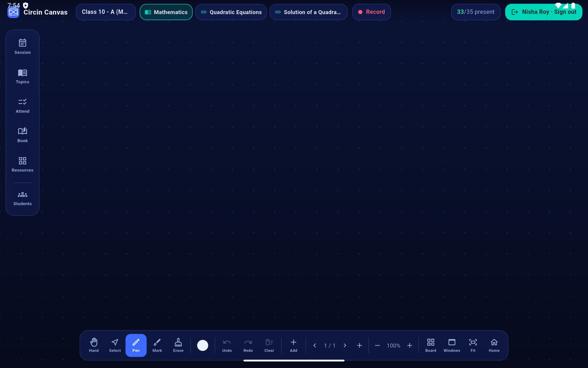Screen dimensions: 588x368
Task: Start recording with Record button
Action: click(x=371, y=12)
